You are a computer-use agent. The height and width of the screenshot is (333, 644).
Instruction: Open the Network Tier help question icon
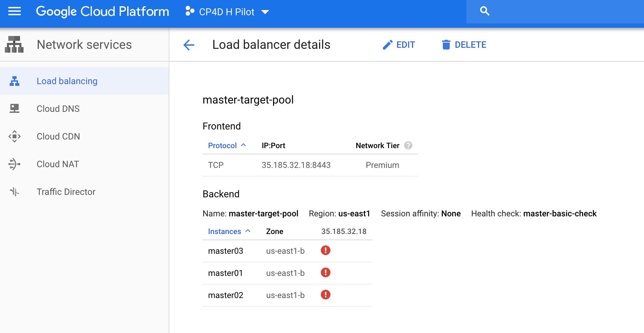(408, 145)
